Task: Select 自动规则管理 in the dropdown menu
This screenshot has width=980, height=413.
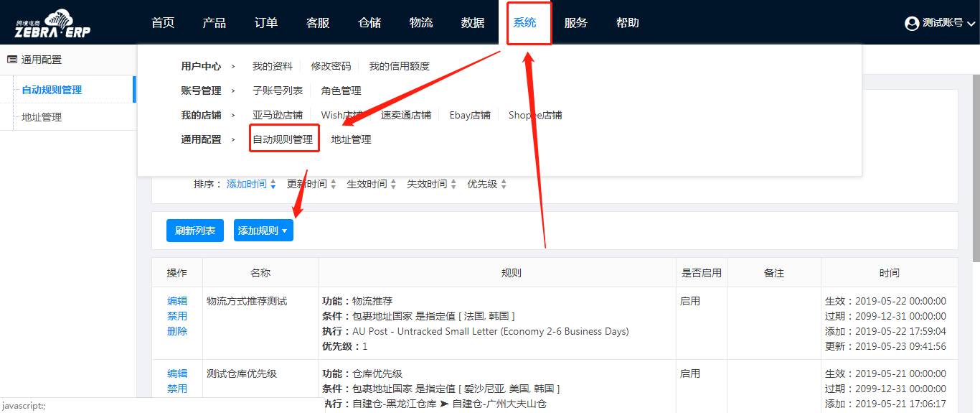Action: point(283,139)
